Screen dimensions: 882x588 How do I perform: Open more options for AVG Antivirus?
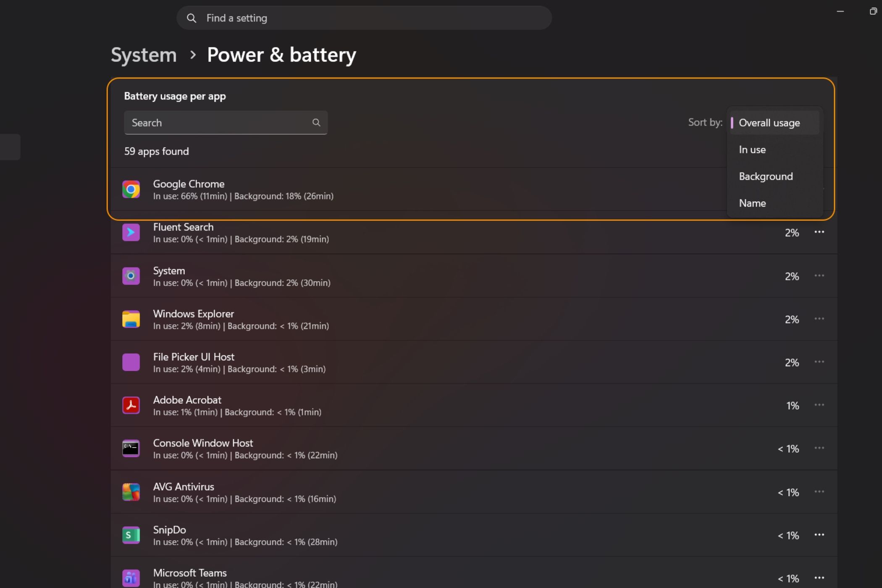click(819, 491)
